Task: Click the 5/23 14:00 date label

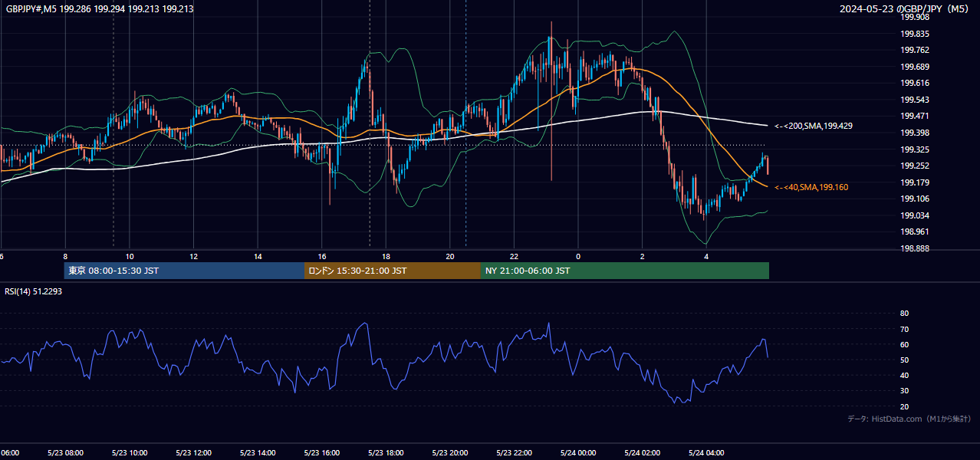Action: point(258,452)
